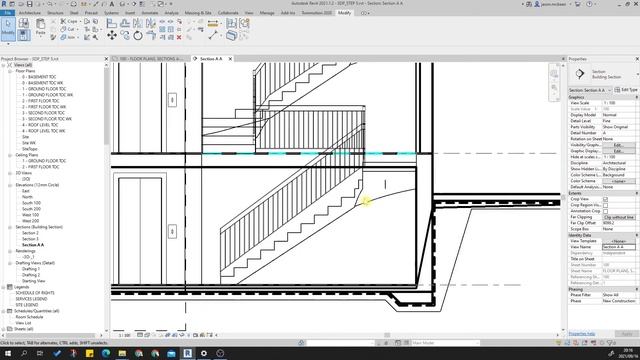Viewport: 640px width, 360px height.
Task: Open Settings gear from taskbar
Action: click(204, 353)
